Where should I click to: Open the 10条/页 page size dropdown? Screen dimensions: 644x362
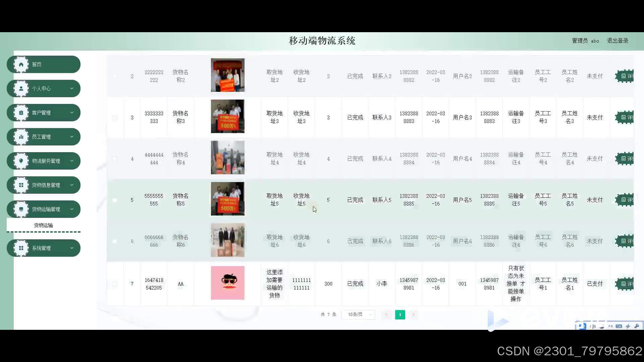pos(358,314)
